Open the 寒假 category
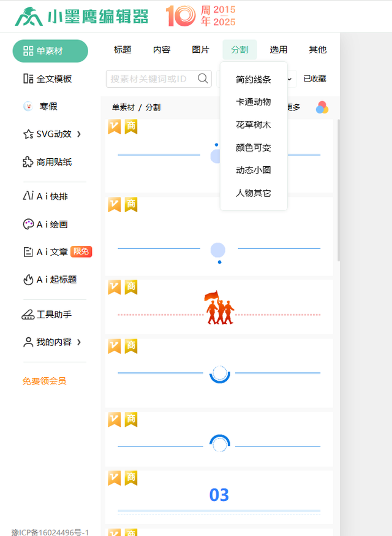This screenshot has height=536, width=392. 48,106
